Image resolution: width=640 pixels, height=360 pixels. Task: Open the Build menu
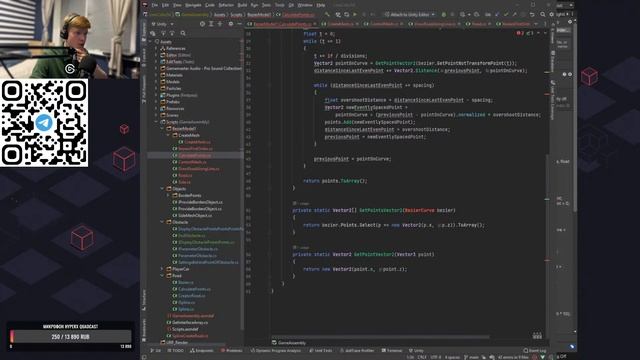242,5
